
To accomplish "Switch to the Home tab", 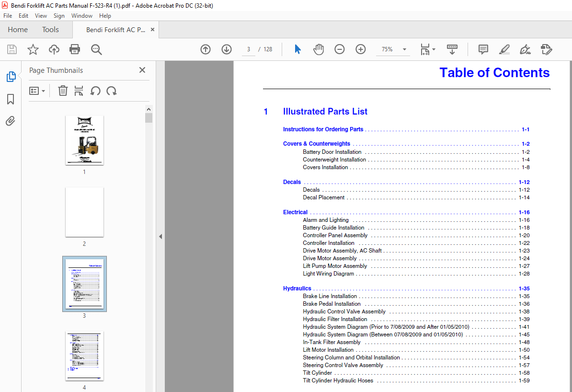I will pyautogui.click(x=18, y=30).
